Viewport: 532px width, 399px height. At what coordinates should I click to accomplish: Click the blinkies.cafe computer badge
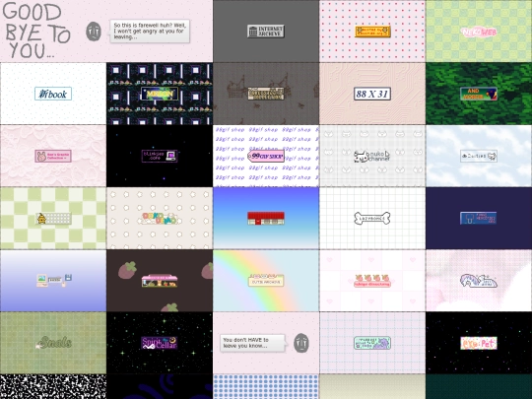160,156
